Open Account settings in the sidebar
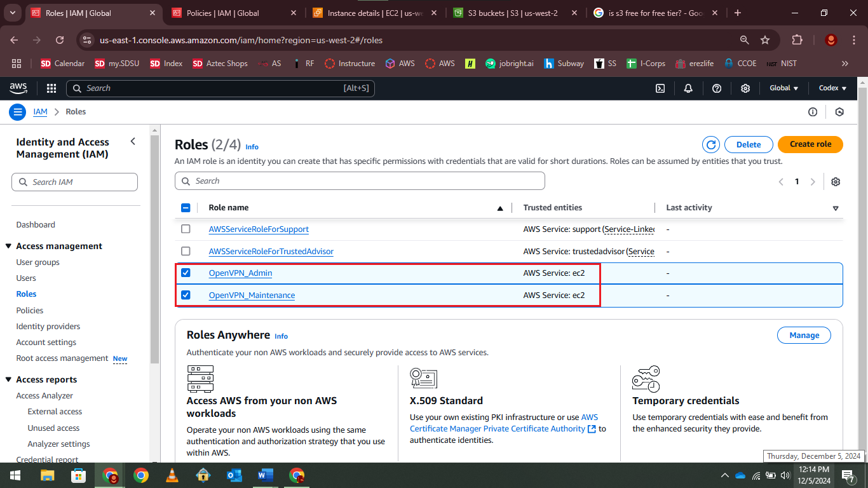 [x=46, y=342]
